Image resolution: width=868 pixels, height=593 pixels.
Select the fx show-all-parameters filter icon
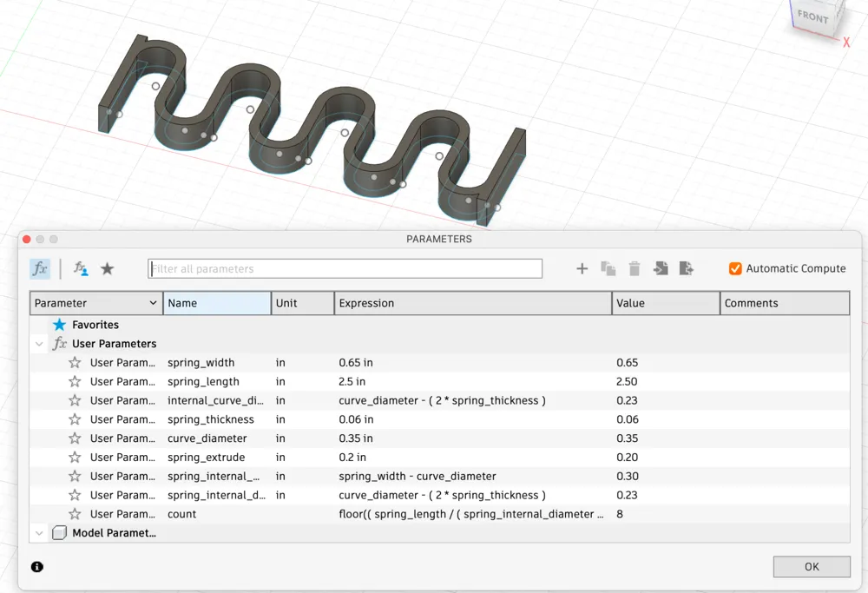click(39, 269)
